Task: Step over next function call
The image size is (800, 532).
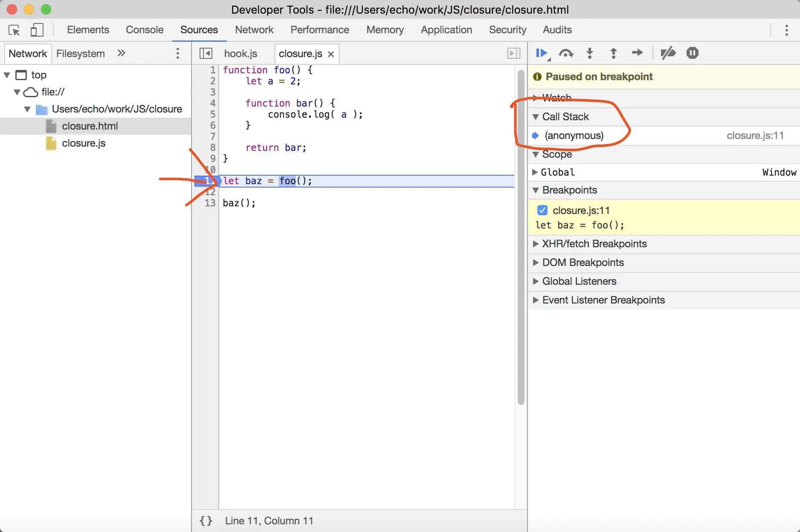Action: tap(566, 53)
